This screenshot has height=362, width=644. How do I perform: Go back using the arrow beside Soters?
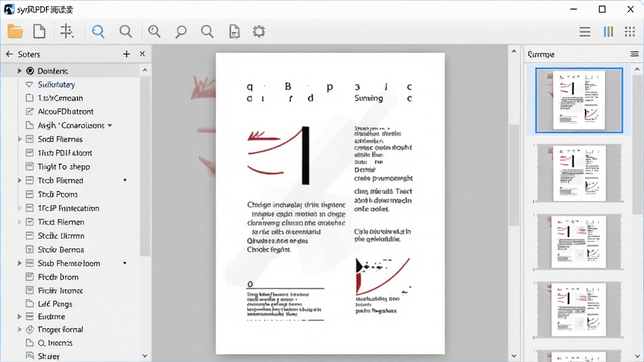pos(9,54)
